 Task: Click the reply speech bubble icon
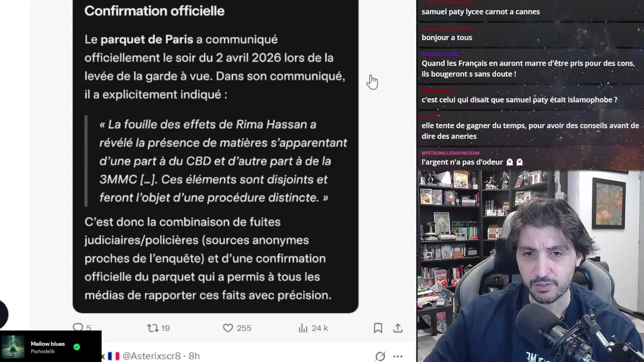pos(78,328)
